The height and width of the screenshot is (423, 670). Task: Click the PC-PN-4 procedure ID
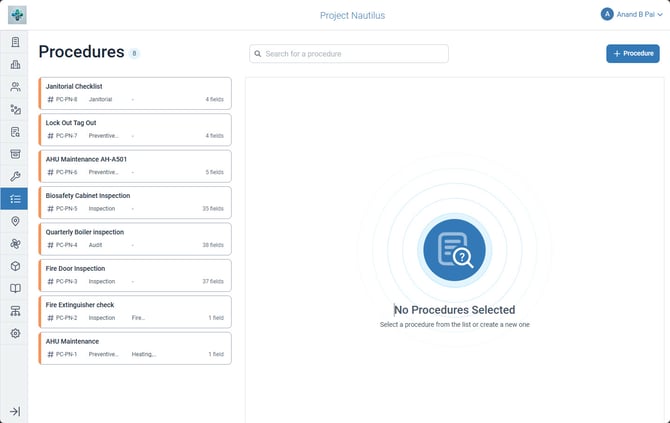coord(67,245)
